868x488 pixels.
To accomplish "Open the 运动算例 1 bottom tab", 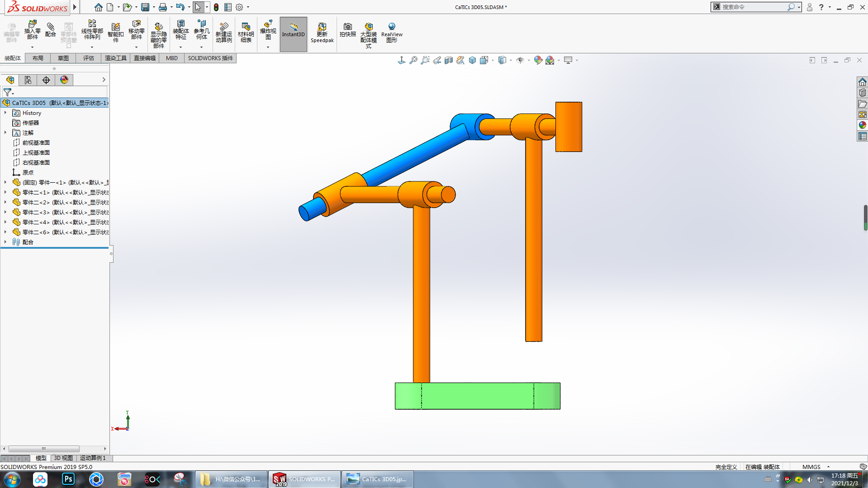I will pyautogui.click(x=93, y=458).
